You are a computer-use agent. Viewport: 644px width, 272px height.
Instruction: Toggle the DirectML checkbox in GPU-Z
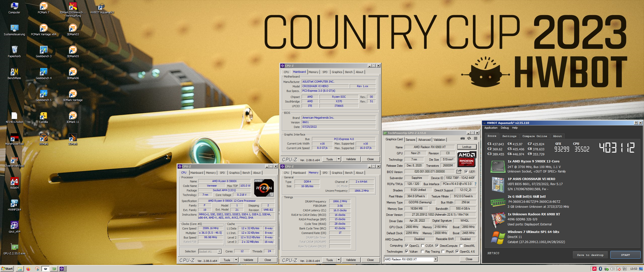(461, 246)
